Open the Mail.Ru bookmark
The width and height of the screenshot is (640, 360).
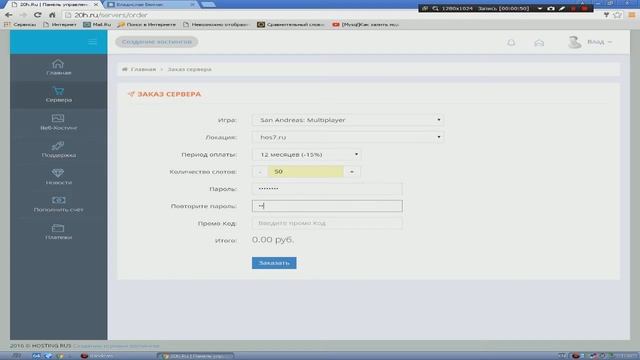pyautogui.click(x=97, y=24)
